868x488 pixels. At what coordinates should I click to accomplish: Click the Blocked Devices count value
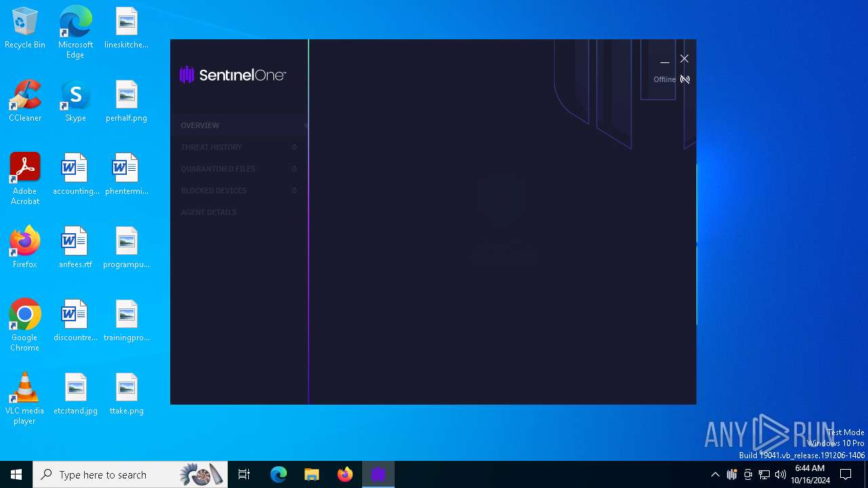[294, 190]
